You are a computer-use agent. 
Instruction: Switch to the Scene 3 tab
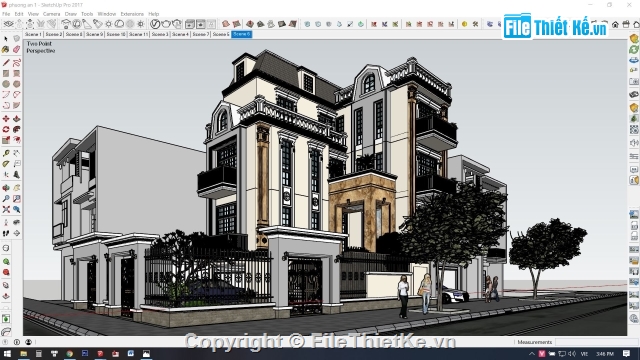click(x=160, y=34)
